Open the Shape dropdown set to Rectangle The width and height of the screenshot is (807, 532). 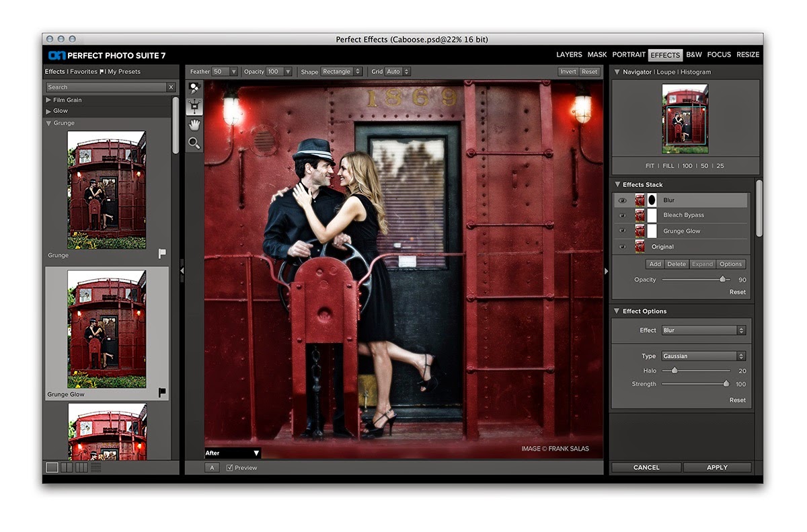pyautogui.click(x=342, y=71)
